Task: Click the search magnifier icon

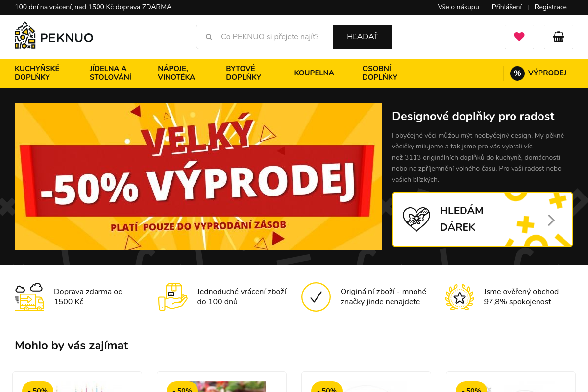Action: [209, 37]
